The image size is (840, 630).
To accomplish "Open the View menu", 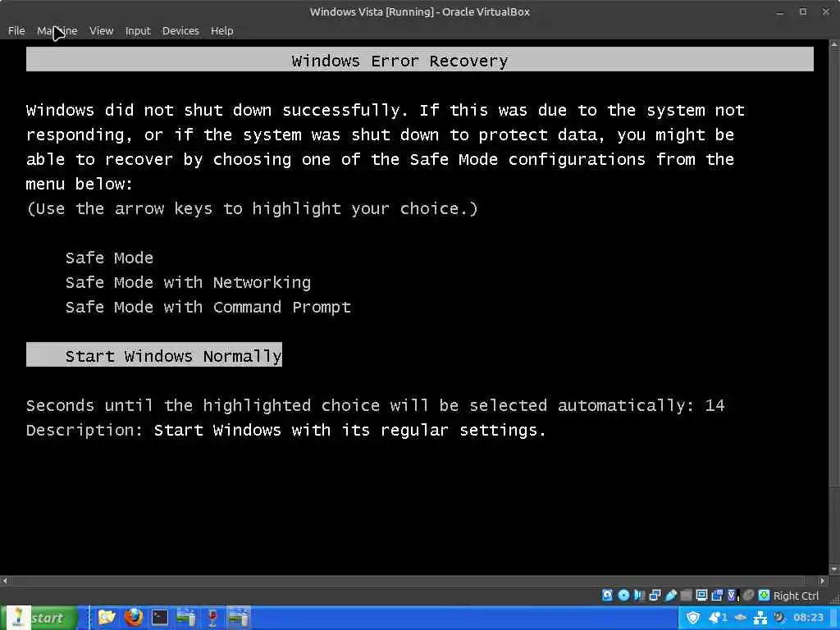I will pos(101,31).
